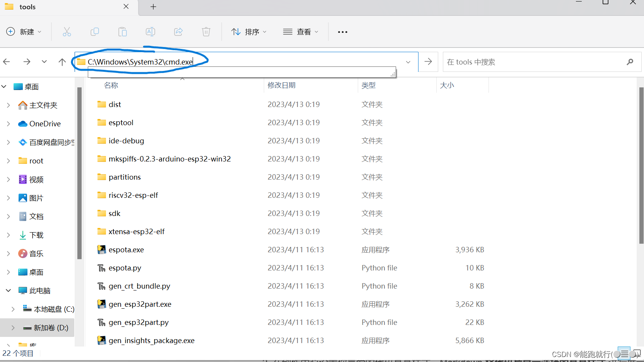Select the espota.py file icon
Screen dimensions: 644x362
[102, 268]
